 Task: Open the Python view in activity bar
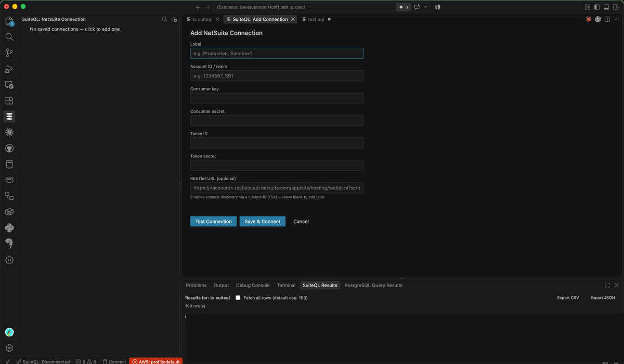click(9, 227)
